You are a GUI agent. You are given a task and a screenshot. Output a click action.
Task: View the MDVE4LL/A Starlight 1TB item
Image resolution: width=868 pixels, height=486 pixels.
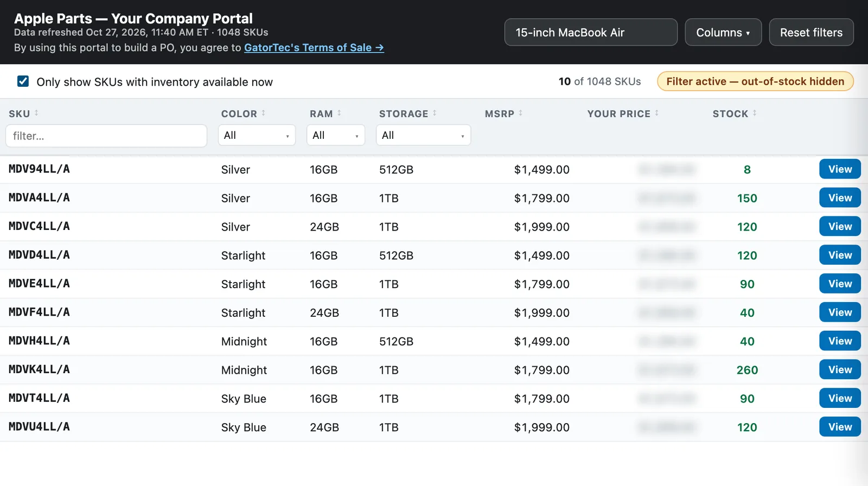(x=840, y=284)
